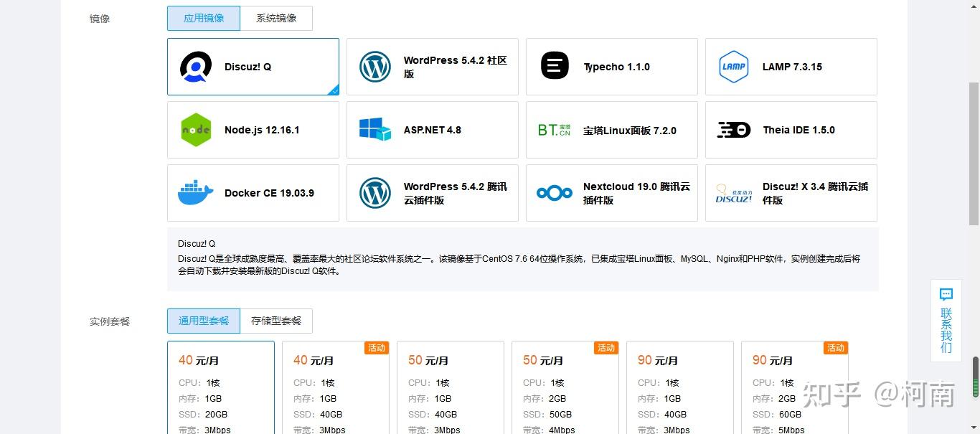
Task: Switch to the 系统镜像 tab
Action: (276, 19)
